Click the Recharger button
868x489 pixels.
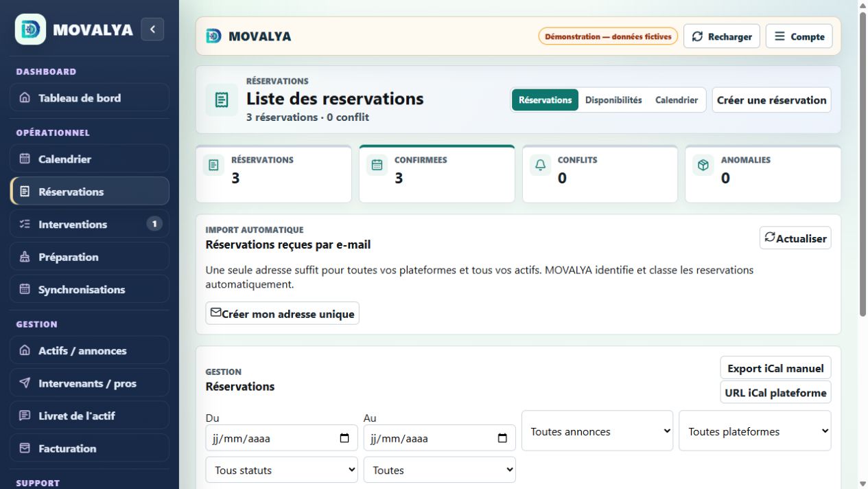722,36
